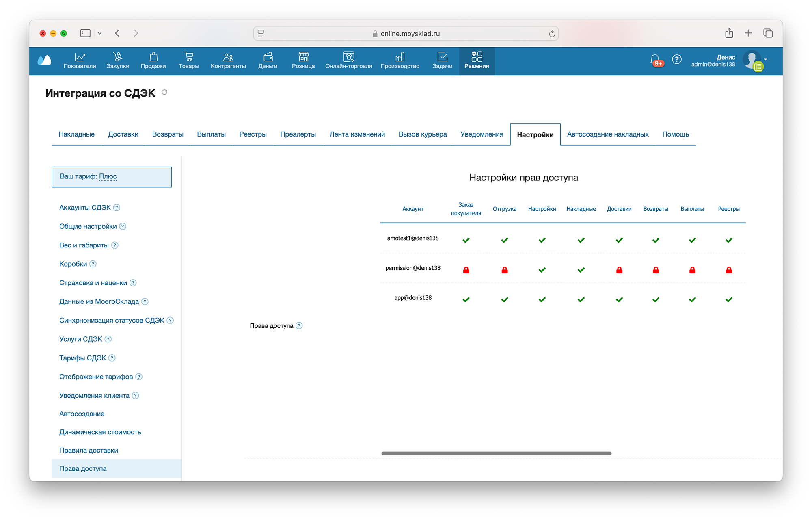This screenshot has width=812, height=520.
Task: Open the Производство section icon
Action: tap(400, 57)
